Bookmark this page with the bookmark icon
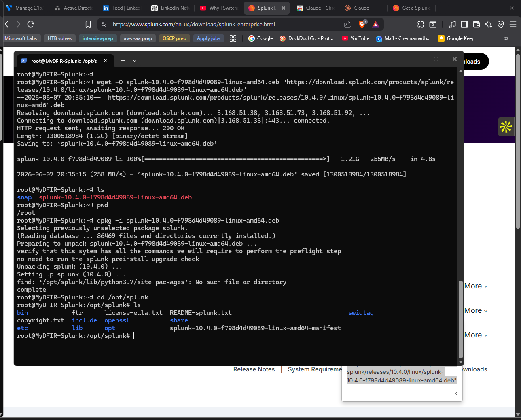Viewport: 521px width, 420px height. coord(88,24)
